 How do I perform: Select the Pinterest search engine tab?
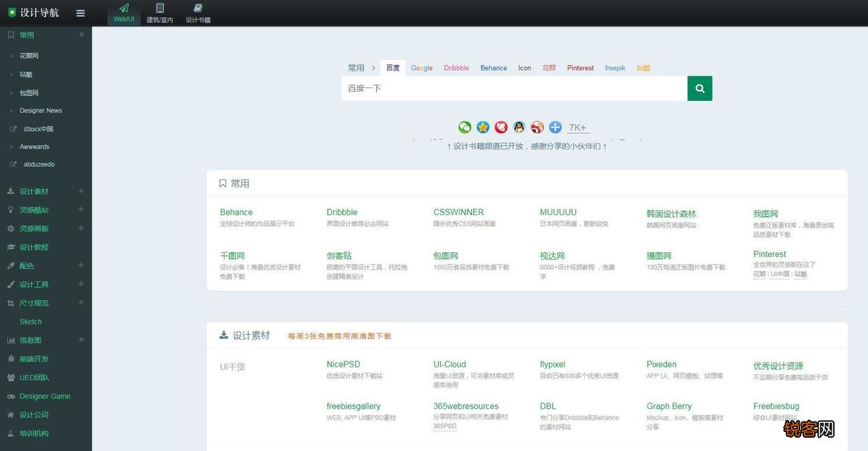[580, 68]
